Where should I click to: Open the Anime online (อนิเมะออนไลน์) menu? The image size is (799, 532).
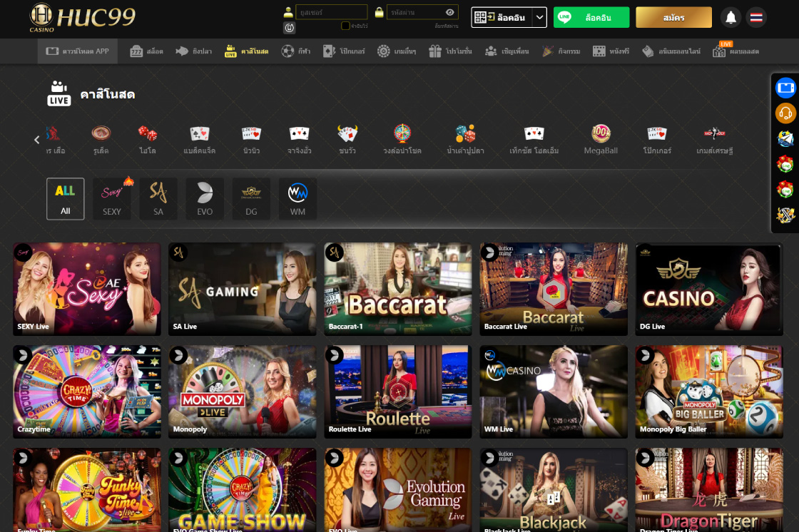coord(671,51)
